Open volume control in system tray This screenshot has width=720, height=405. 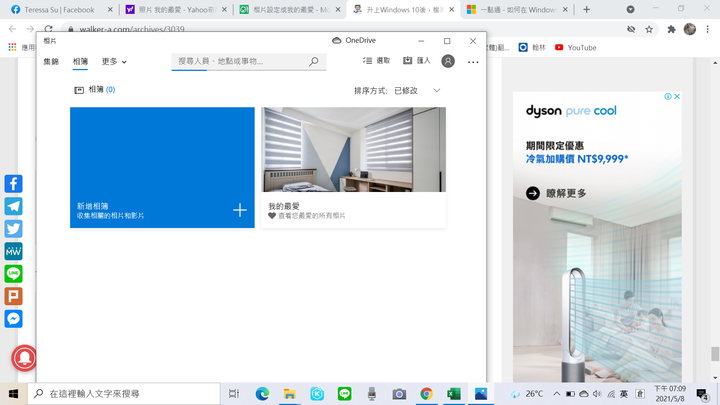click(597, 394)
